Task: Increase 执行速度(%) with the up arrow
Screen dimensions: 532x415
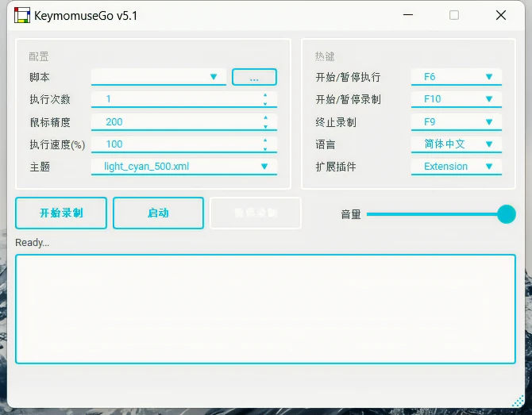Action: (265, 140)
